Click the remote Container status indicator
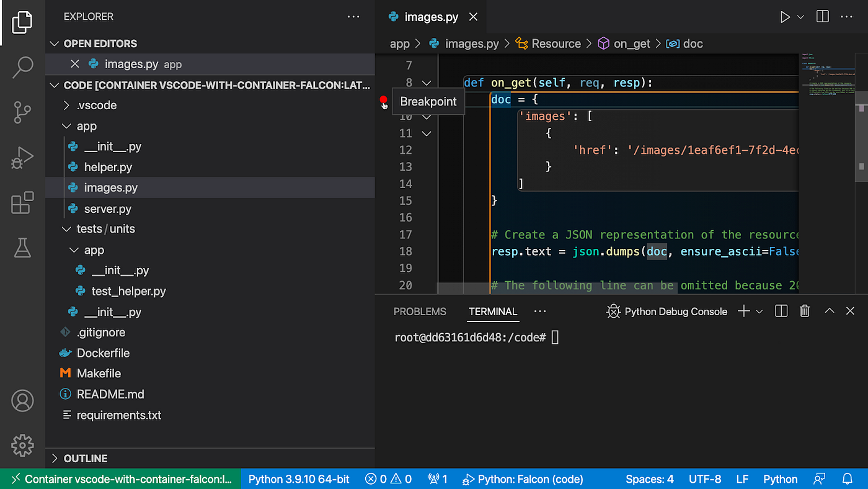The image size is (868, 489). tap(120, 479)
